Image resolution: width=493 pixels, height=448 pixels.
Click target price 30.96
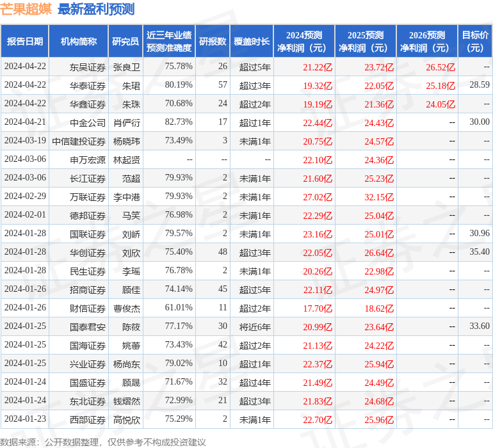point(480,233)
